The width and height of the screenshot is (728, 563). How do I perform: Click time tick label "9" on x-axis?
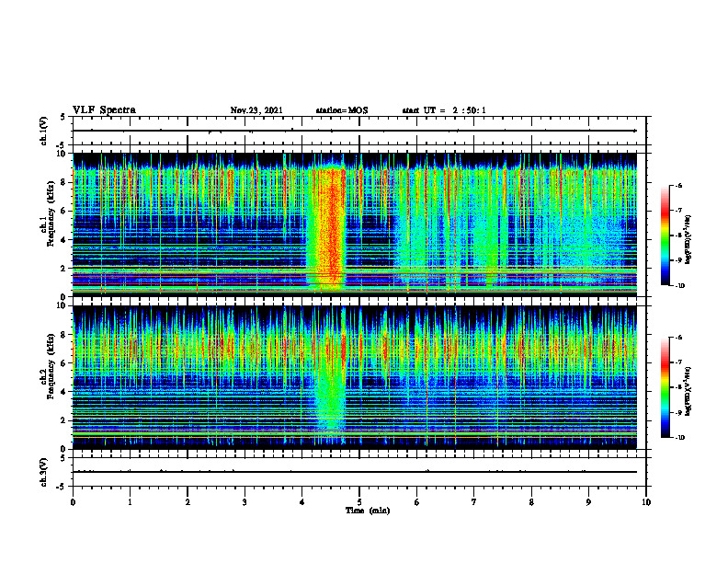point(588,502)
